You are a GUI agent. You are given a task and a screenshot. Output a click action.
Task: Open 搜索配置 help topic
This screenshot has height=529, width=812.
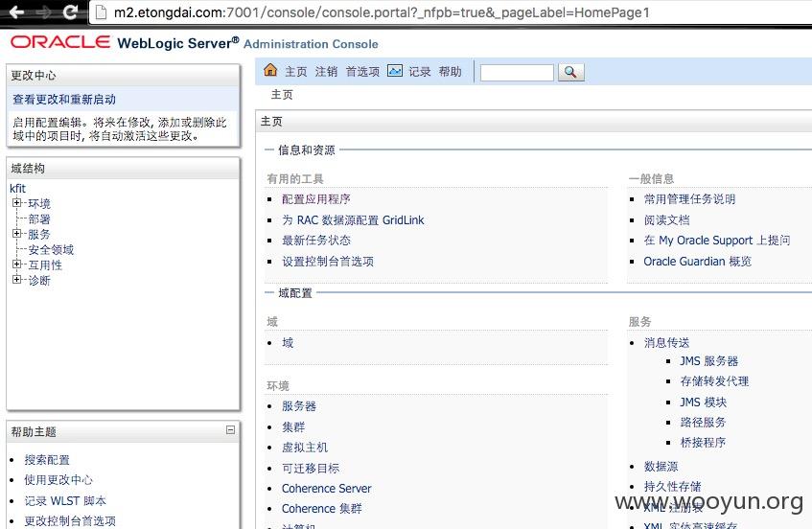pos(47,460)
